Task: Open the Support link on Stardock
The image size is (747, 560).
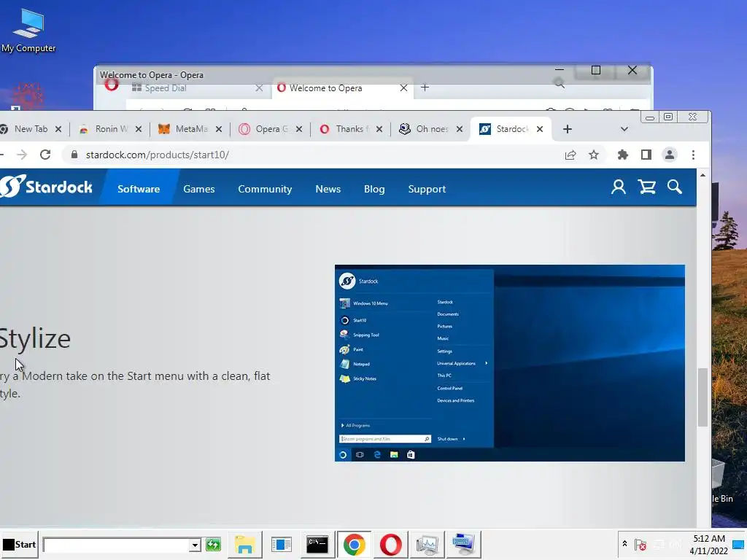Action: click(427, 189)
